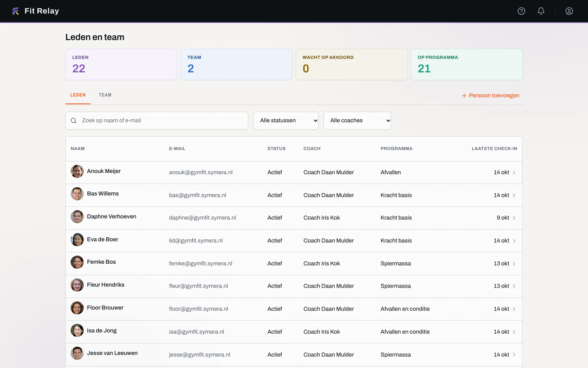Viewport: 588px width, 368px height.
Task: Click the 9 okt check-in date
Action: click(x=503, y=218)
